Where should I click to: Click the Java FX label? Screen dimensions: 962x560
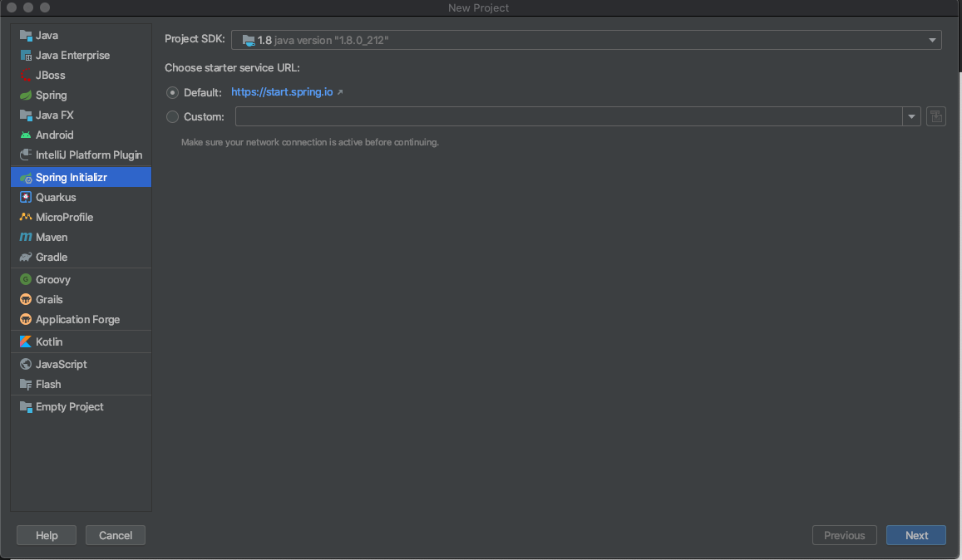(54, 115)
